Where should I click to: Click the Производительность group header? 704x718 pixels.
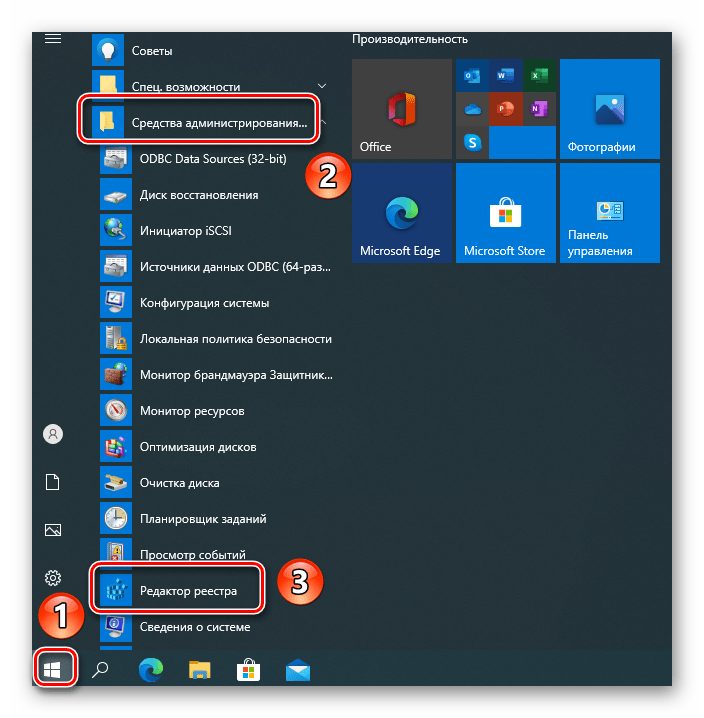[x=409, y=39]
